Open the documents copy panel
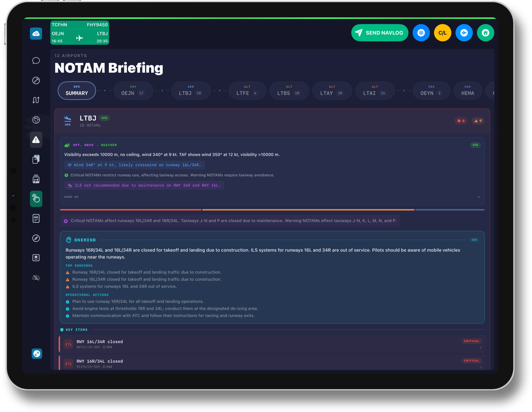 pos(36,159)
